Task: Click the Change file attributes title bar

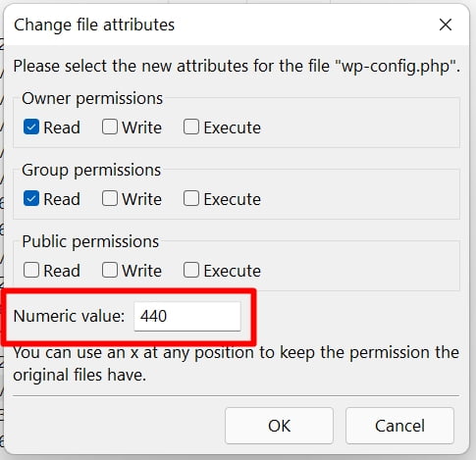Action: click(223, 25)
